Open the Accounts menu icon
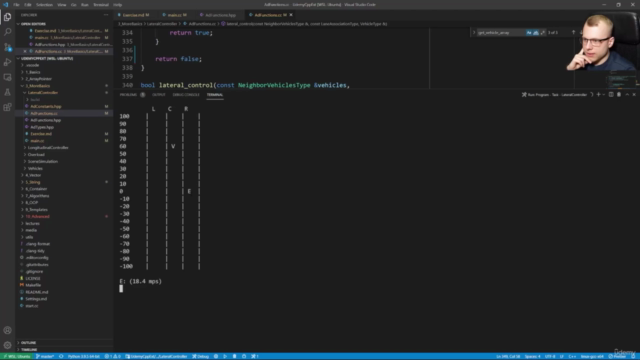The image size is (640, 360). (7, 330)
